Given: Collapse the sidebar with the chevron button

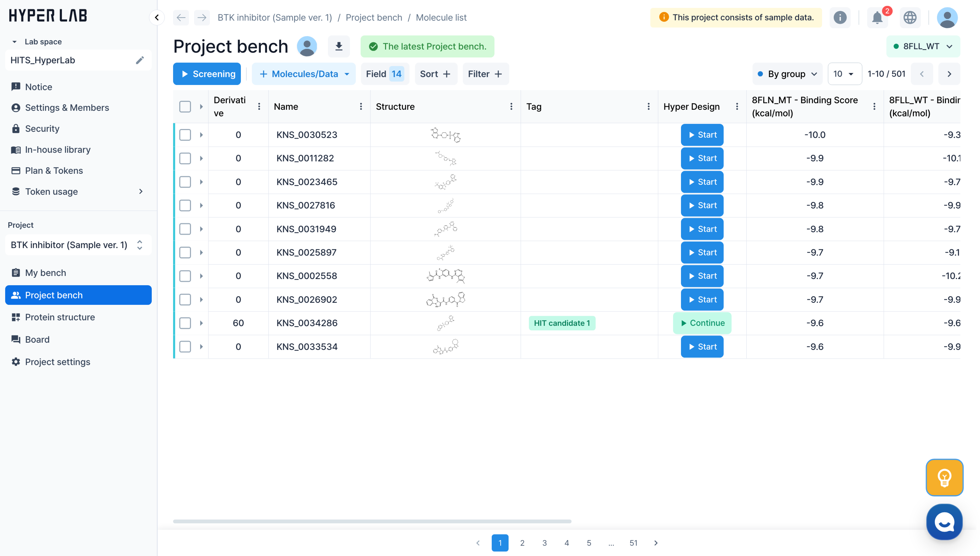Looking at the screenshot, I should tap(157, 18).
